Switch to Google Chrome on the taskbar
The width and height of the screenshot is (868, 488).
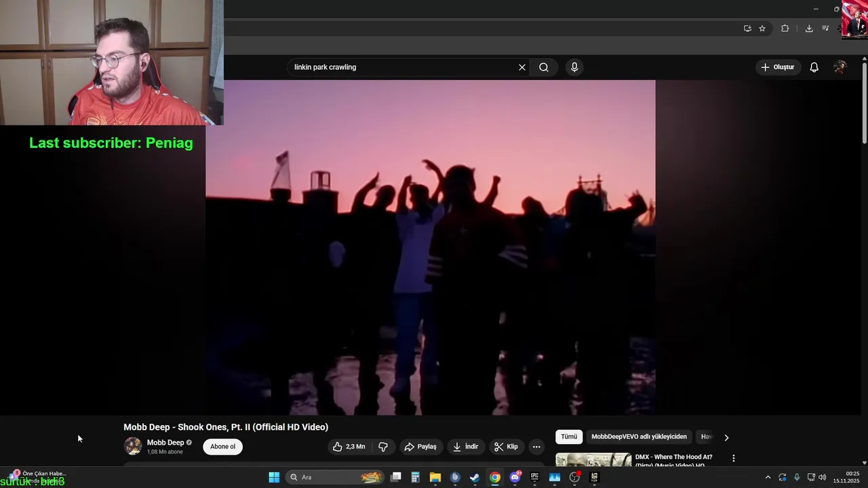495,477
